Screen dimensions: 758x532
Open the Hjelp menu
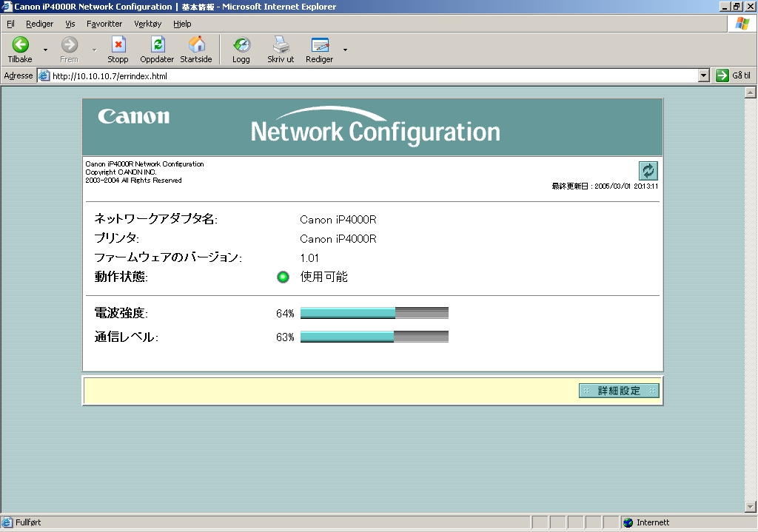coord(182,24)
